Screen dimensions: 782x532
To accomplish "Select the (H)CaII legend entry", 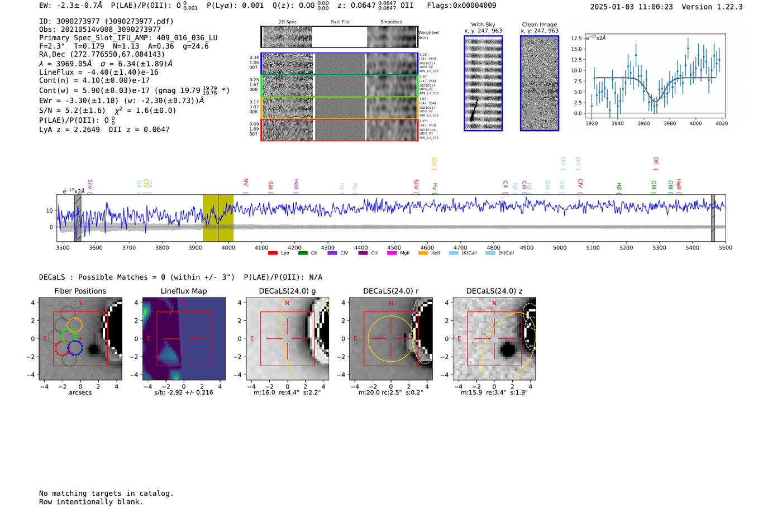I will pyautogui.click(x=500, y=253).
